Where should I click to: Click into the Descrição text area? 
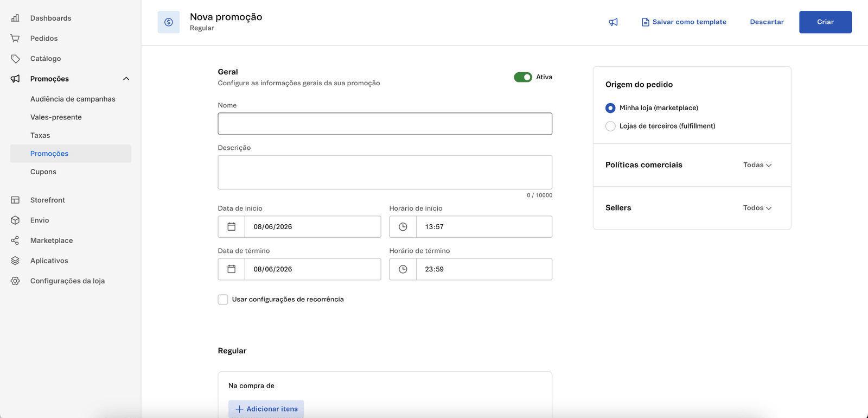[x=385, y=173]
